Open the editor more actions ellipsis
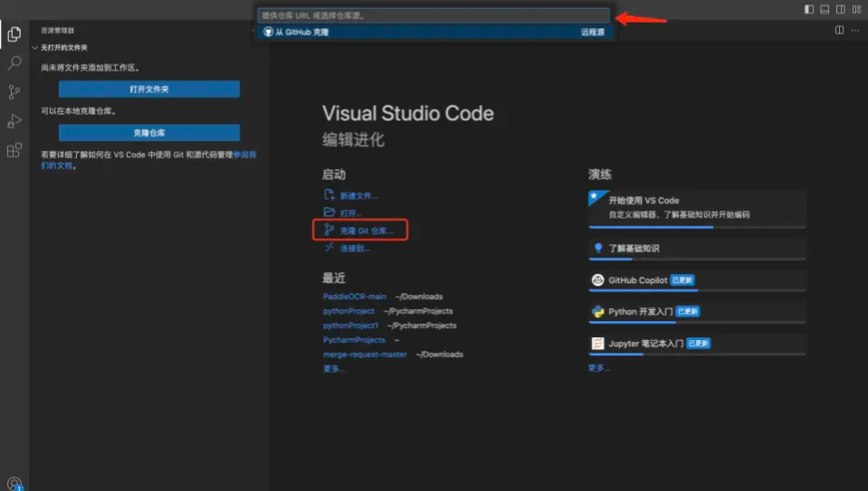This screenshot has width=868, height=491. pyautogui.click(x=855, y=30)
